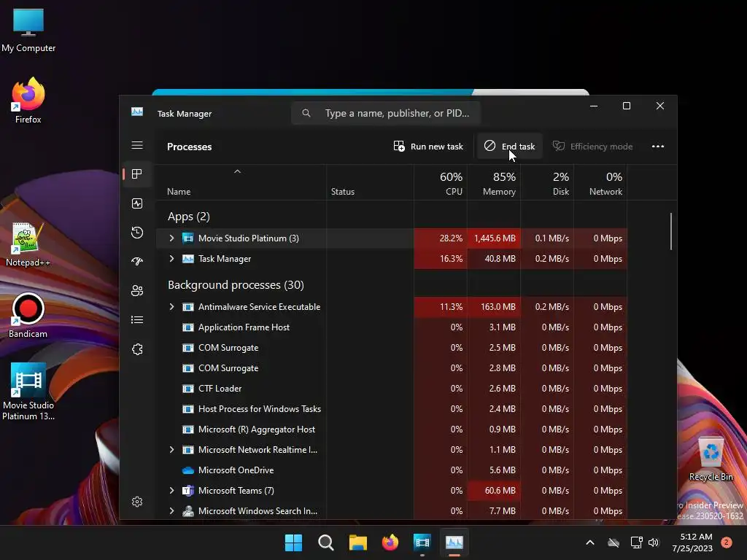The image size is (747, 560).
Task: Select the COM Surrogate row using 2.8 MB
Action: [x=391, y=368]
